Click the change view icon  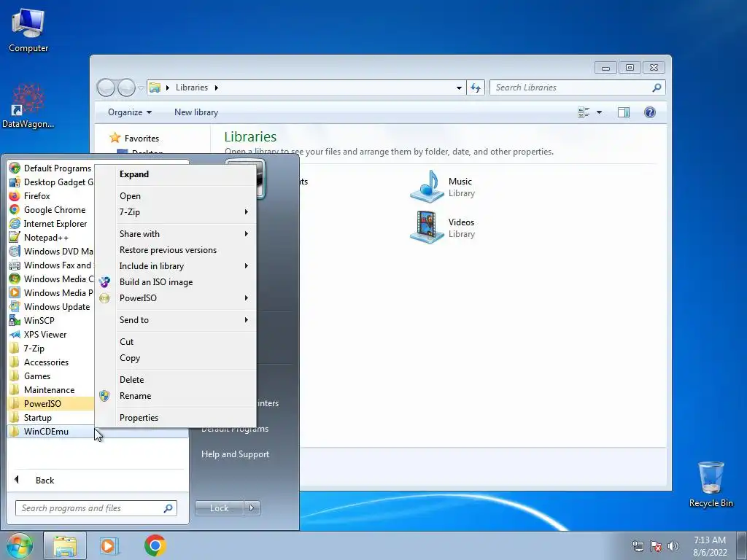584,112
